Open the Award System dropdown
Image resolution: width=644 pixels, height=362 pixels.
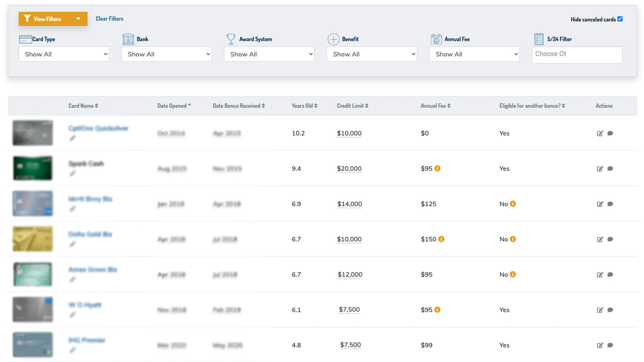tap(269, 54)
